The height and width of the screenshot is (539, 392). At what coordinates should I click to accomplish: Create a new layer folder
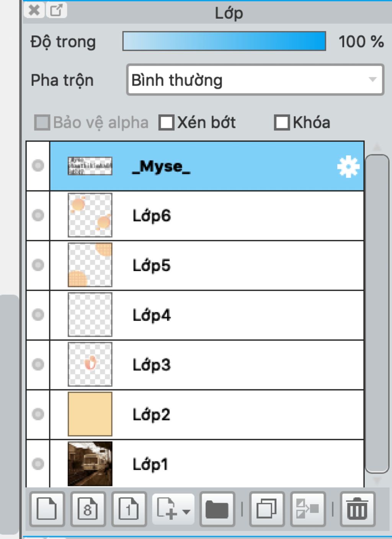(x=217, y=509)
